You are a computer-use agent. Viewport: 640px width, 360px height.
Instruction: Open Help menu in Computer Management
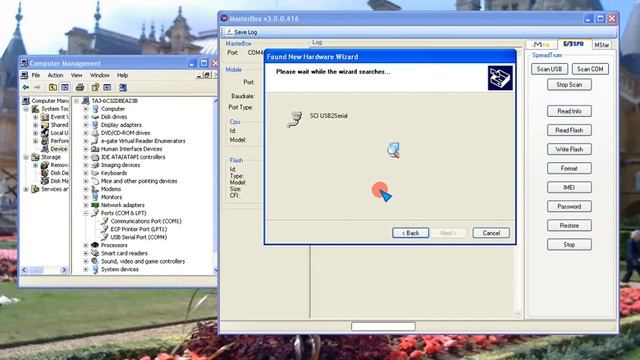(122, 75)
